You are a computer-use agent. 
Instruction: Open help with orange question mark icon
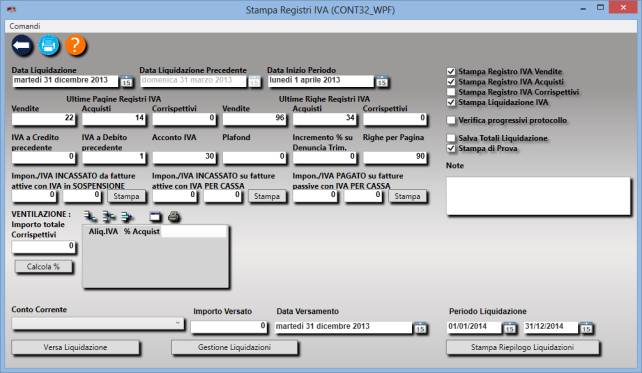tap(75, 45)
